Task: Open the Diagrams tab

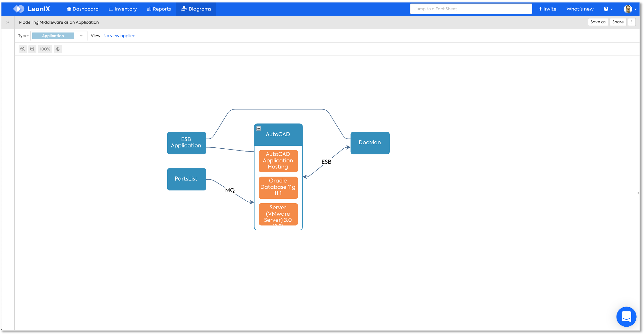Action: pyautogui.click(x=196, y=9)
